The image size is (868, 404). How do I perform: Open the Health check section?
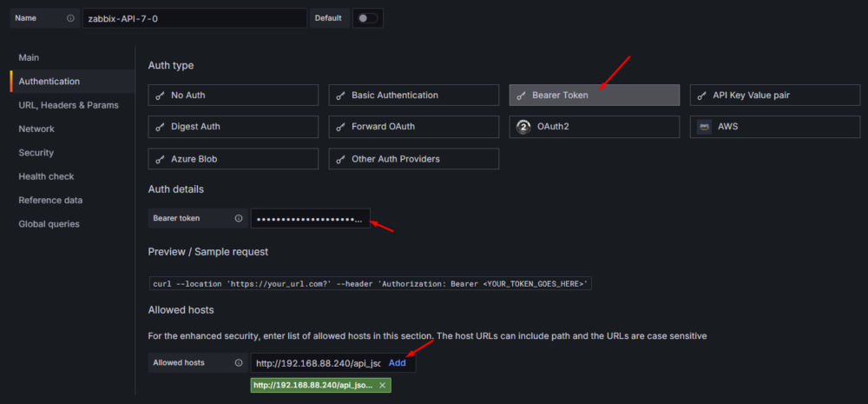[46, 176]
